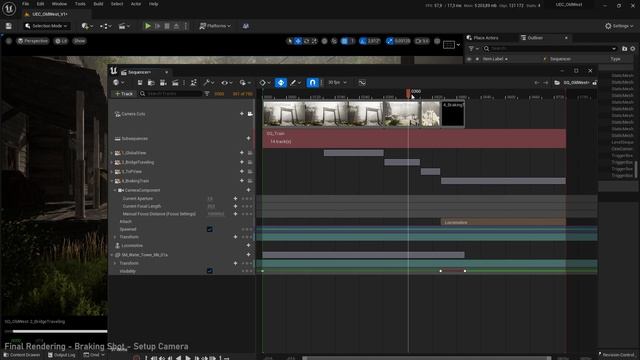
Task: Open the Add content (cube plus) menu
Action: (x=87, y=26)
